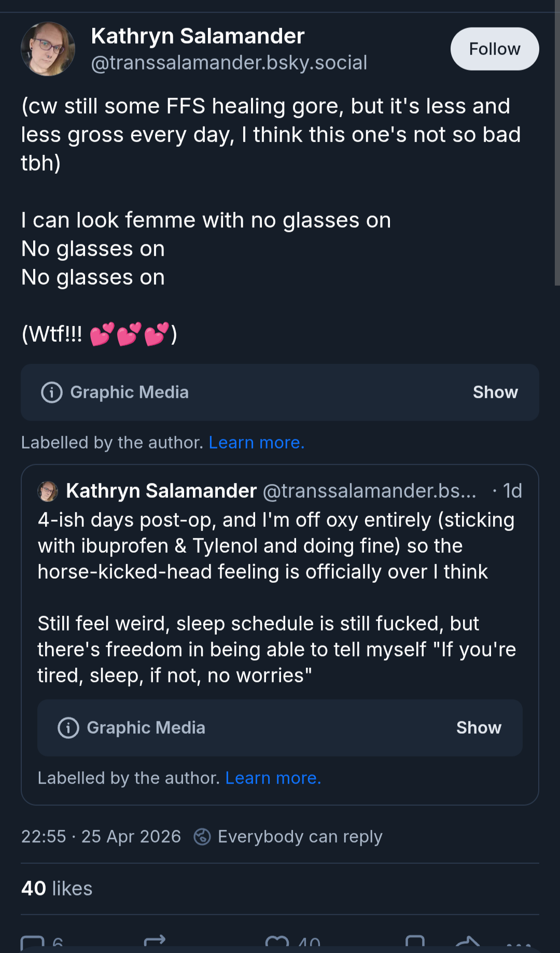This screenshot has height=953, width=560.
Task: Open Learn more link in quoted post
Action: click(x=273, y=778)
